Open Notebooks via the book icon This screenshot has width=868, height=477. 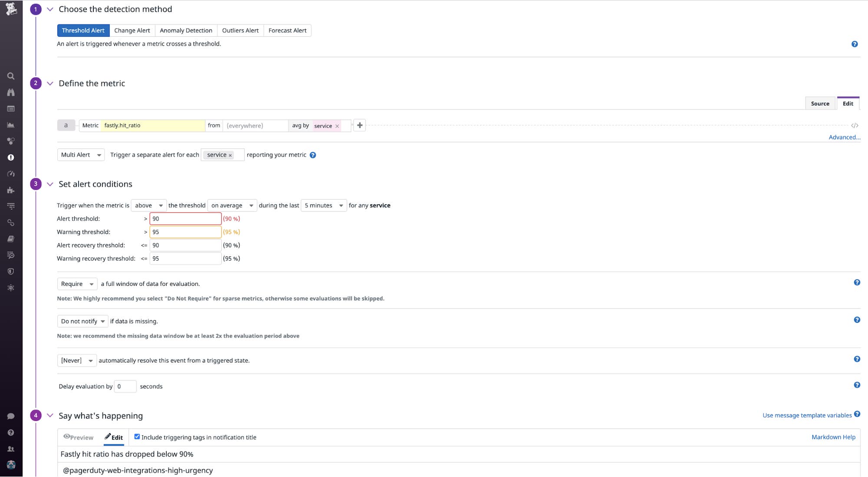11,238
